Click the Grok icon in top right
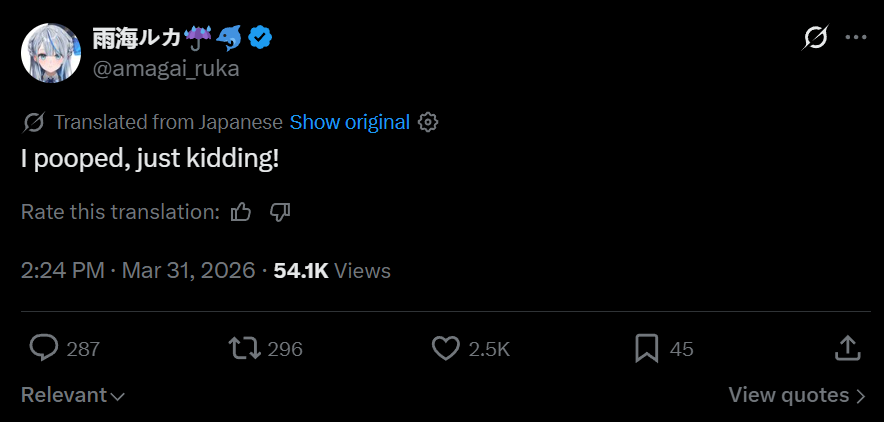Image resolution: width=884 pixels, height=422 pixels. [816, 38]
